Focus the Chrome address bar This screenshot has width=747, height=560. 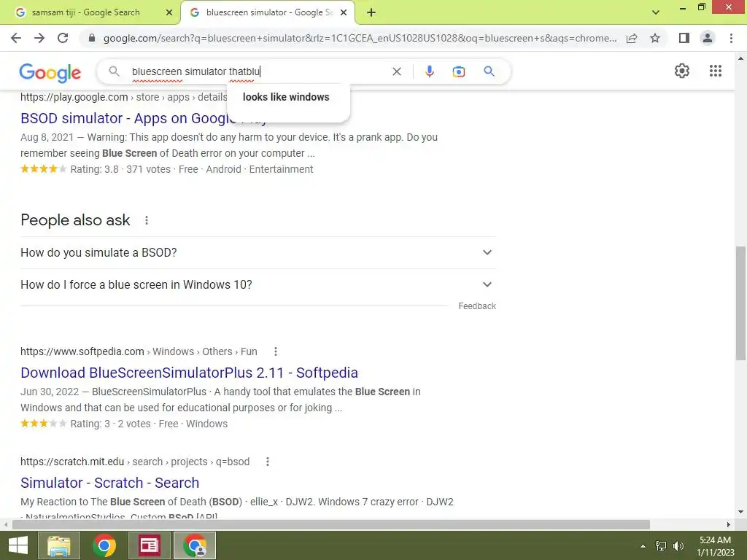pos(360,38)
